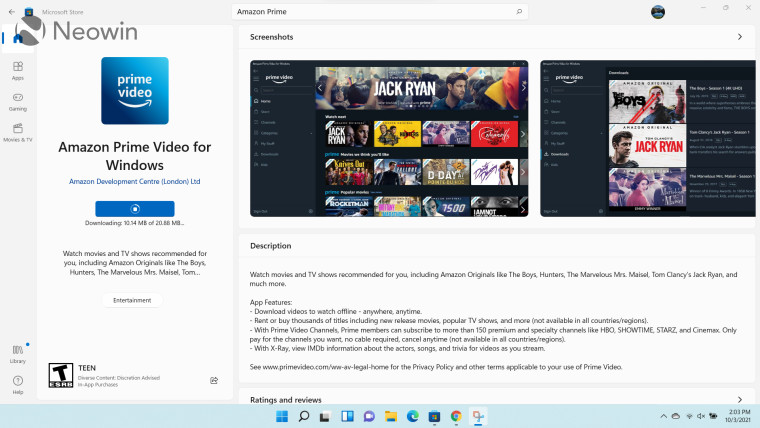The width and height of the screenshot is (760, 428).
Task: Open Chat from taskbar
Action: pos(369,416)
